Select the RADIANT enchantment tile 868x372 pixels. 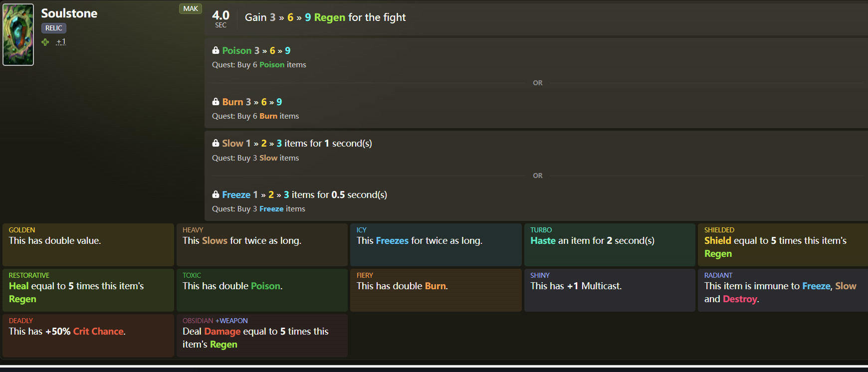(x=783, y=290)
